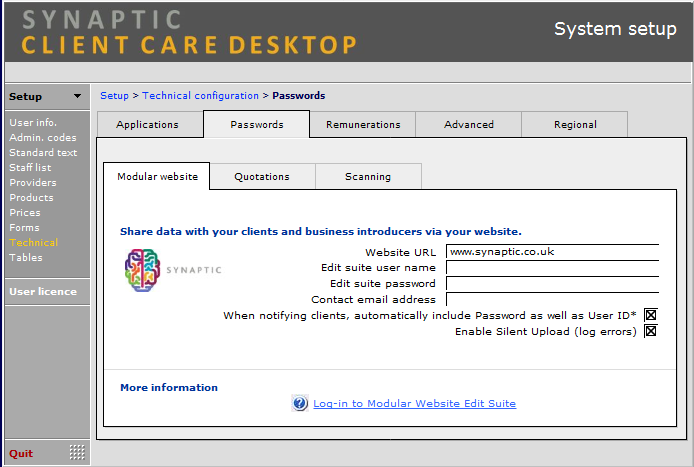Open Log-in to Modular Website Edit Suite link
Image resolution: width=694 pixels, height=467 pixels.
[x=415, y=403]
